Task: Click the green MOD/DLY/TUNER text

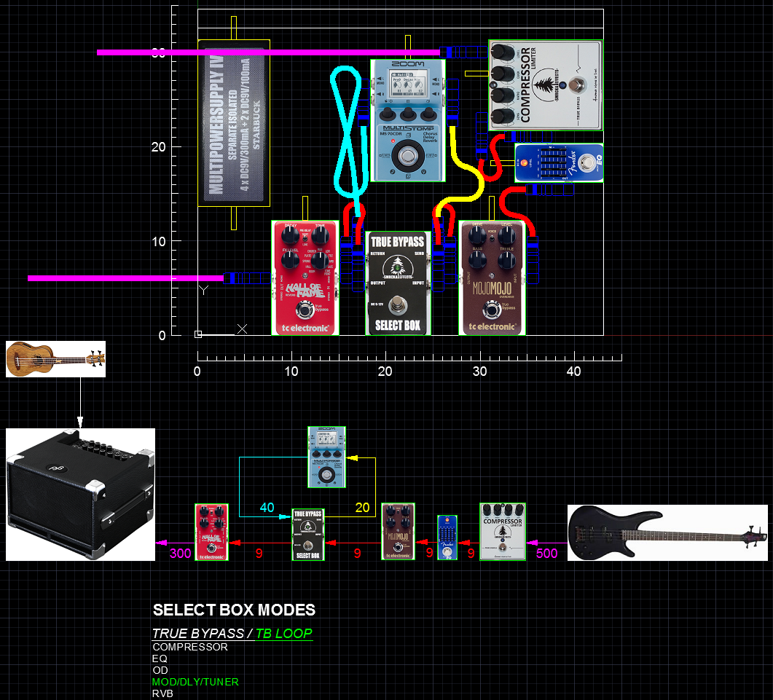Action: [195, 682]
